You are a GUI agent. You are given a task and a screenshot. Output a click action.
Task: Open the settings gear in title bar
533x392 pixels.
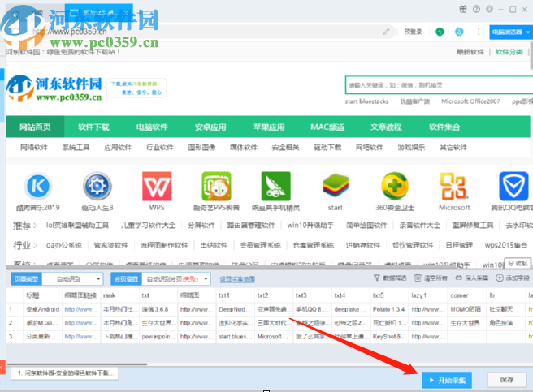(489, 9)
